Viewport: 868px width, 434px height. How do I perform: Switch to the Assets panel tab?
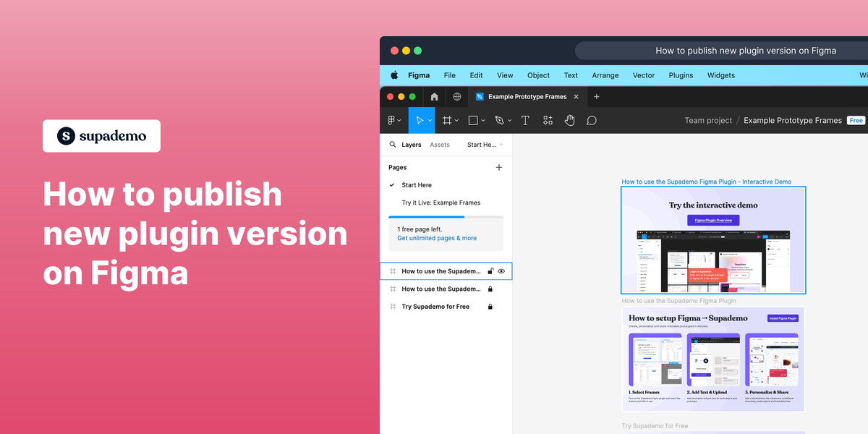tap(440, 145)
